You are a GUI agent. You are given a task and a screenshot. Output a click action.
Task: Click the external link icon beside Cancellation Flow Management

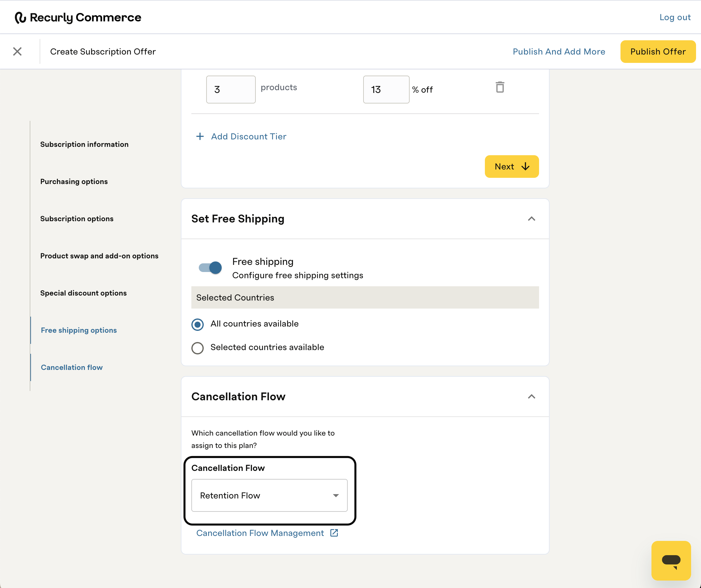[334, 533]
